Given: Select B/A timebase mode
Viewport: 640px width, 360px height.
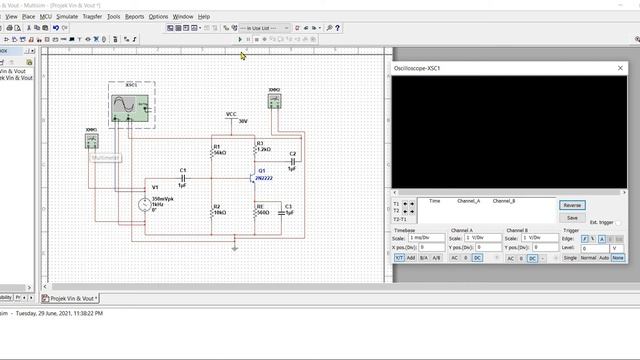Looking at the screenshot, I should 424,258.
